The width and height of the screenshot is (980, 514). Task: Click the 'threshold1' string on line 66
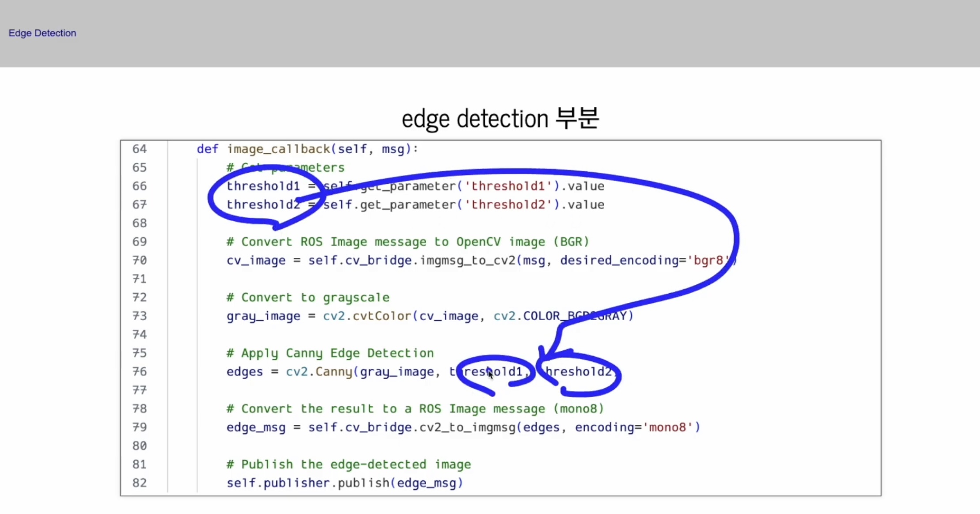coord(508,186)
